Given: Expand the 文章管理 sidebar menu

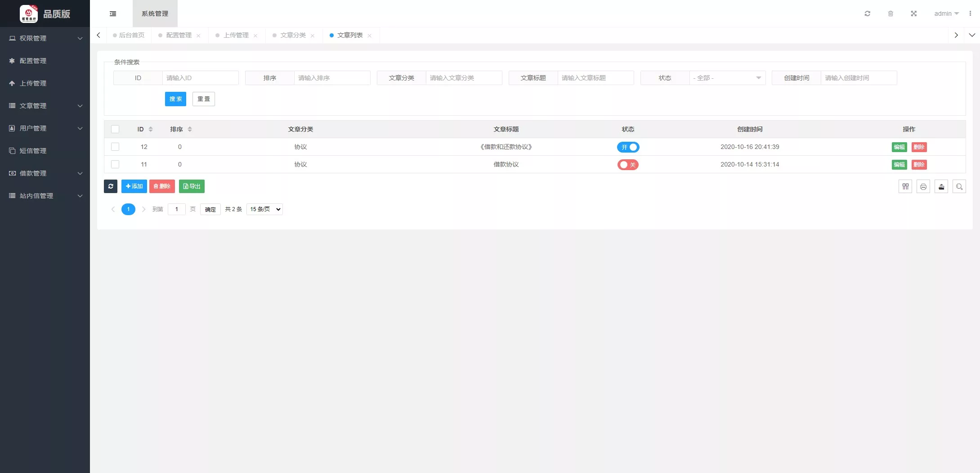Looking at the screenshot, I should (x=45, y=106).
